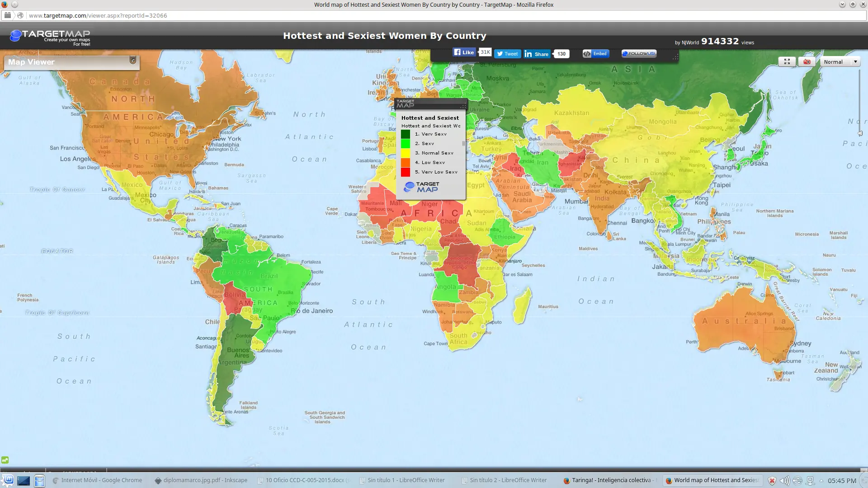Collapse the Map Viewer panel

[x=133, y=60]
